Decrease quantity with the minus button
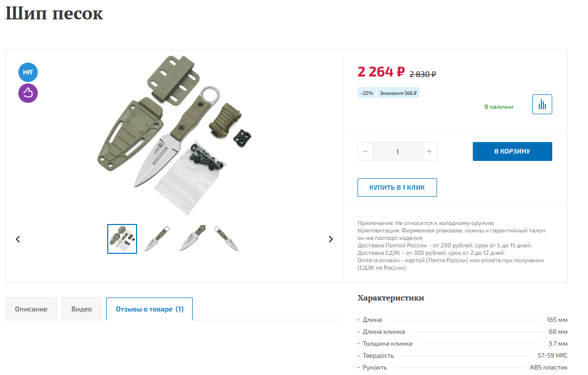This screenshot has width=588, height=375. pos(365,151)
